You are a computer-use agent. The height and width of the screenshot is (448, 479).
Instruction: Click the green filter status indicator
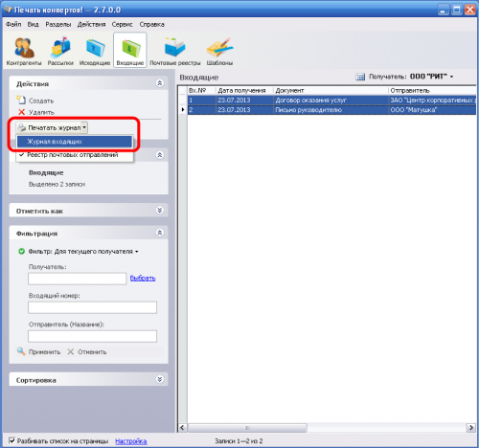tap(21, 252)
